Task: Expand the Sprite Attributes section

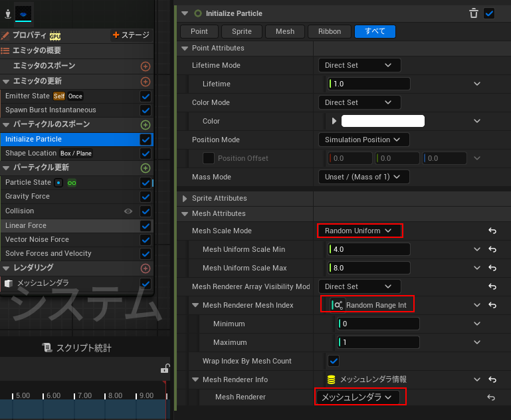Action: click(x=185, y=198)
